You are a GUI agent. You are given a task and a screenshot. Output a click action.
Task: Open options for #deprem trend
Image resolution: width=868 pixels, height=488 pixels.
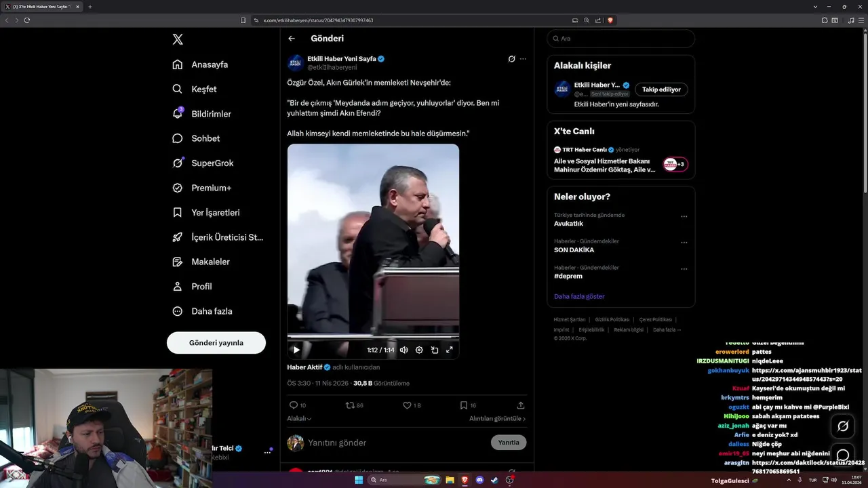(x=684, y=268)
